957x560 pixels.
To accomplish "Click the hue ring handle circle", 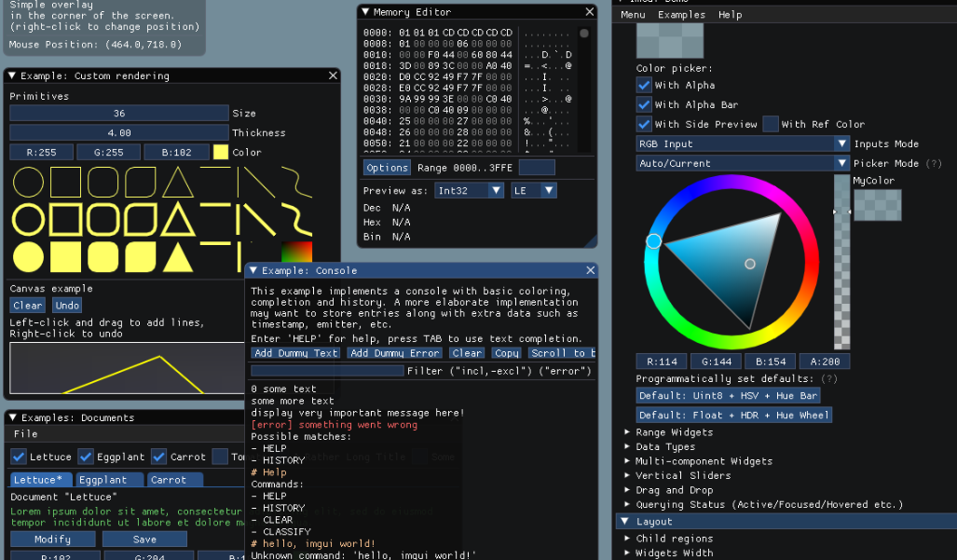I will click(653, 241).
